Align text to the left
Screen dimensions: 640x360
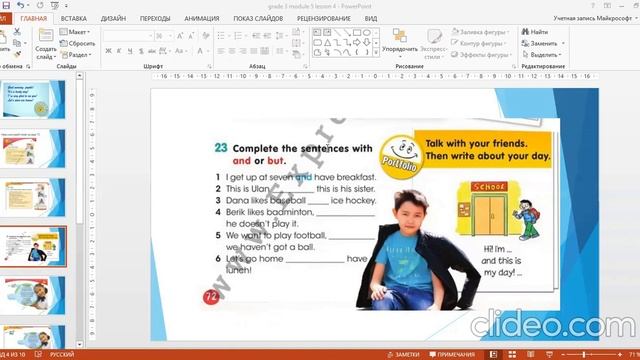click(x=221, y=51)
